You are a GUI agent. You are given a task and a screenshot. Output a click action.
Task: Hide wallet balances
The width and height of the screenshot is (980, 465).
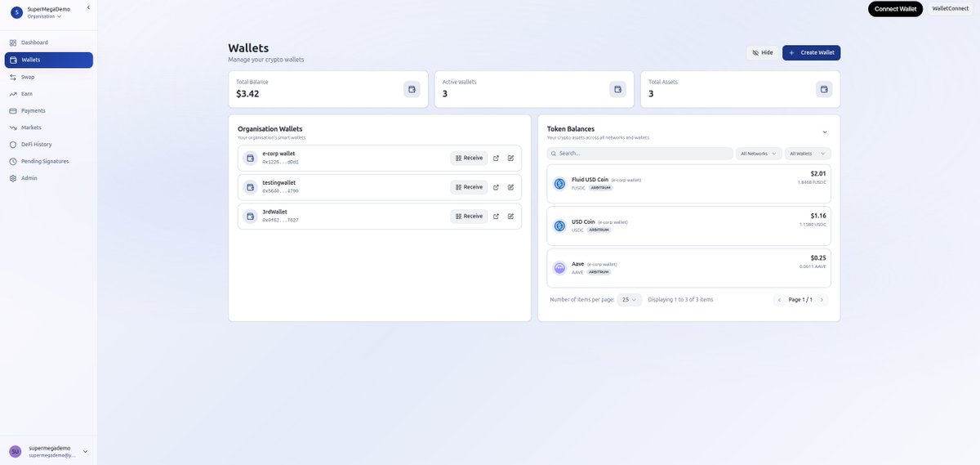pyautogui.click(x=763, y=52)
